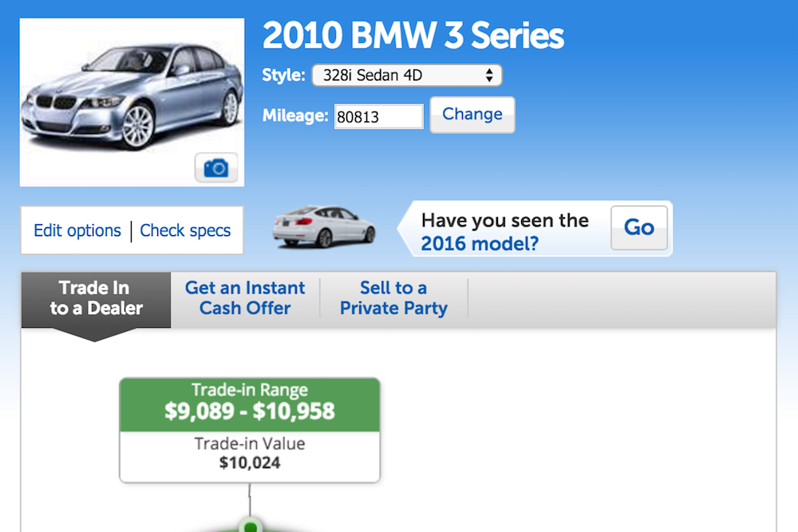Open the Edit options link
This screenshot has width=798, height=532.
point(77,231)
